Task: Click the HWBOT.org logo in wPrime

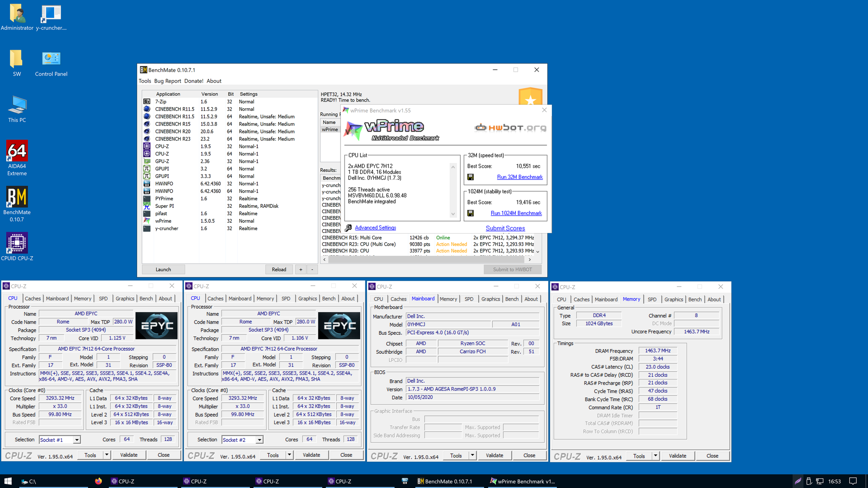Action: pyautogui.click(x=510, y=127)
